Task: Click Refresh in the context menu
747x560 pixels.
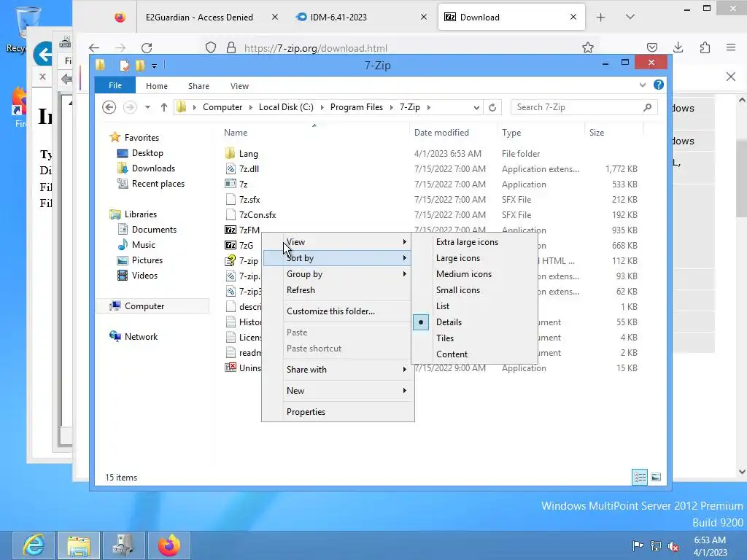Action: pos(338,290)
